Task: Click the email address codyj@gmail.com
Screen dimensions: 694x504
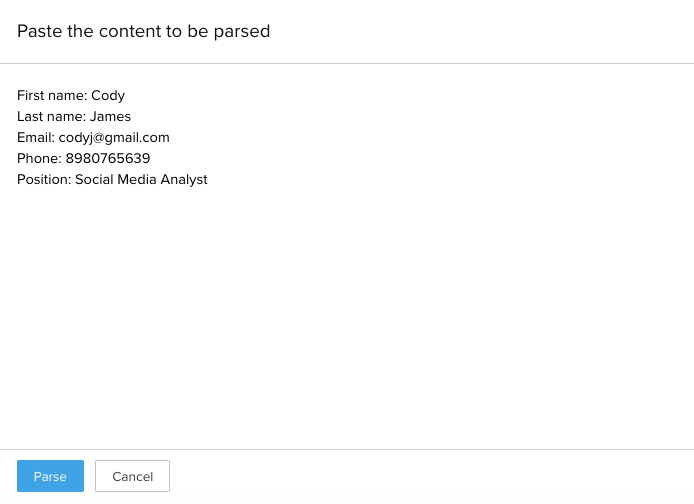Action: pos(114,138)
